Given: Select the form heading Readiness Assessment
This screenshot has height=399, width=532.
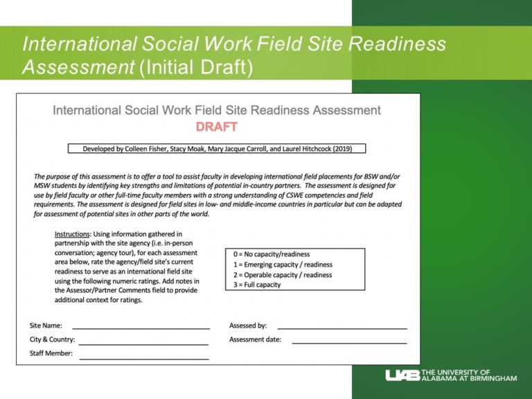Looking at the screenshot, I should click(216, 110).
